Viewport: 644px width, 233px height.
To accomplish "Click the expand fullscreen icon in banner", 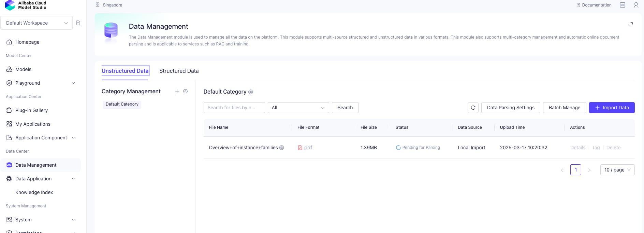I will (631, 24).
